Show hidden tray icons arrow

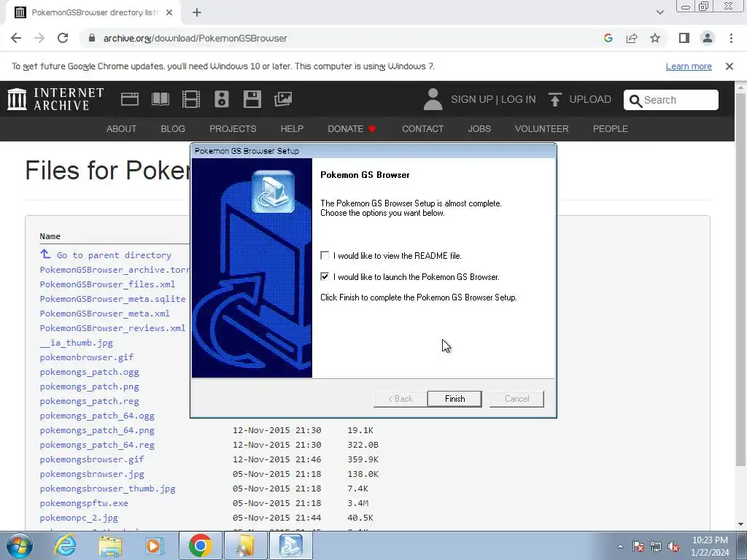pyautogui.click(x=620, y=546)
